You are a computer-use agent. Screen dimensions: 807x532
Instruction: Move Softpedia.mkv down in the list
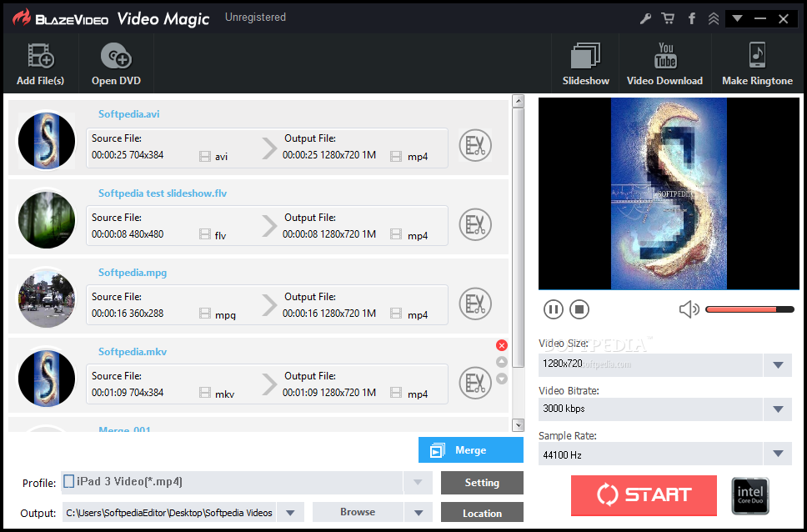click(502, 379)
